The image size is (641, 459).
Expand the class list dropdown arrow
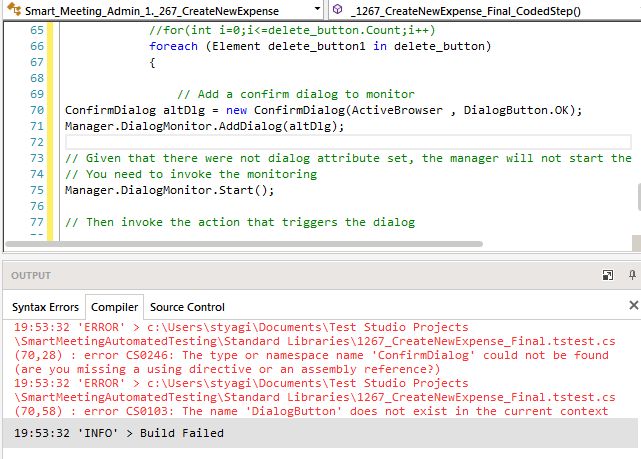[317, 10]
